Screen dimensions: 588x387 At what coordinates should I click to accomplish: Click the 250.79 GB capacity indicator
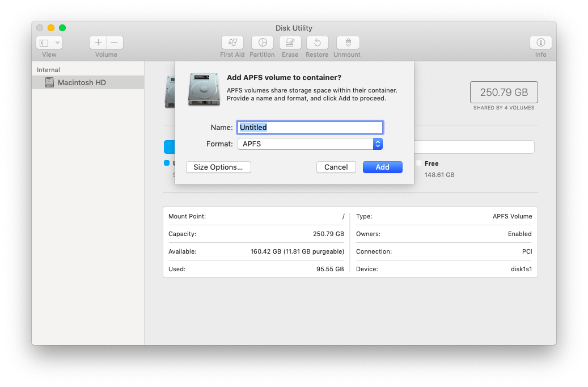(x=504, y=92)
